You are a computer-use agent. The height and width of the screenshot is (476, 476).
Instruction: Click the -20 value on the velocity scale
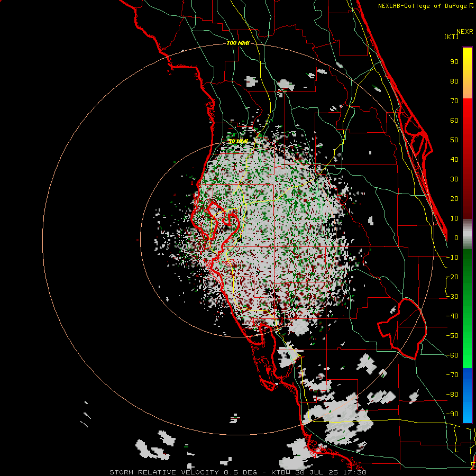click(x=452, y=277)
